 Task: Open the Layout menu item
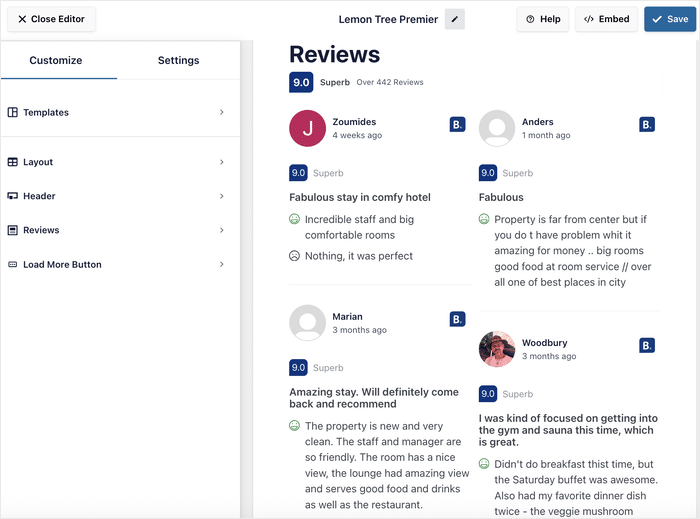point(121,162)
